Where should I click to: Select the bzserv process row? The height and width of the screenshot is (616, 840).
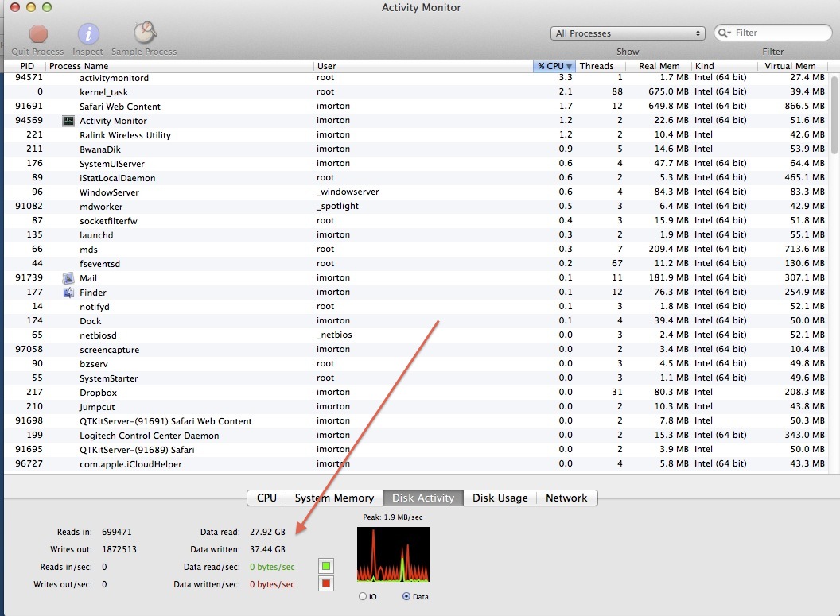(416, 364)
